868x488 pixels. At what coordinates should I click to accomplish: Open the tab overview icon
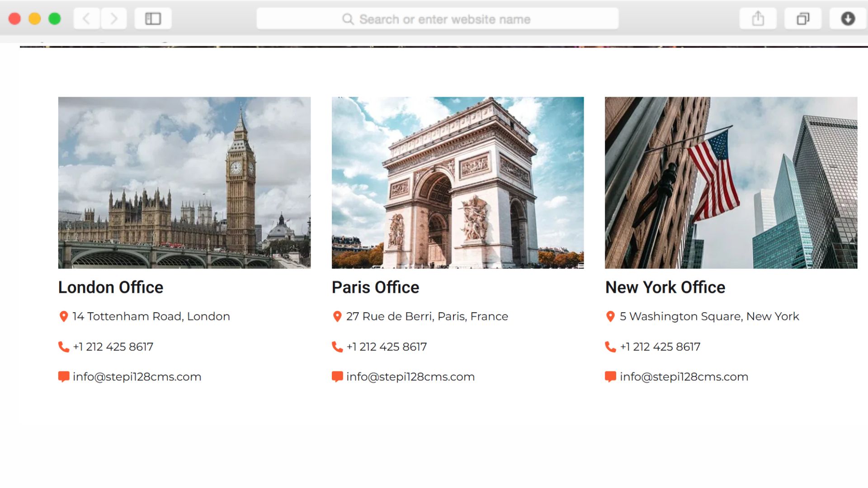point(803,19)
